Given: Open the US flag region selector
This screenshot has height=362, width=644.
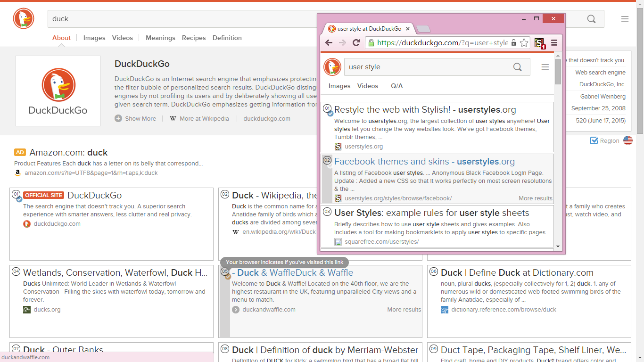Looking at the screenshot, I should [x=627, y=140].
